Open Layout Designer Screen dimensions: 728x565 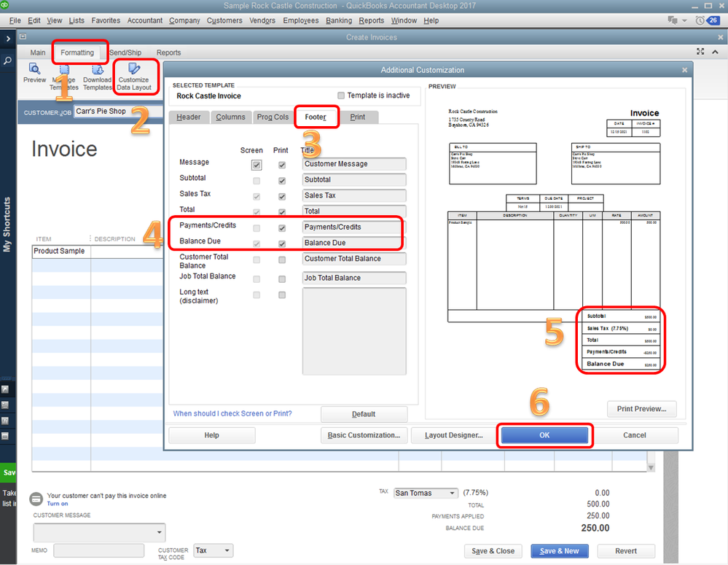click(x=454, y=435)
